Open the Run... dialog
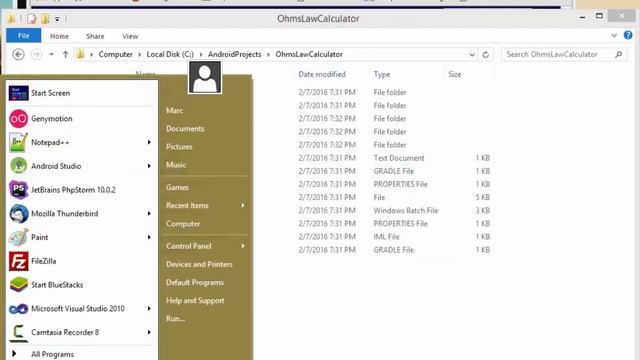The width and height of the screenshot is (640, 360). click(176, 319)
